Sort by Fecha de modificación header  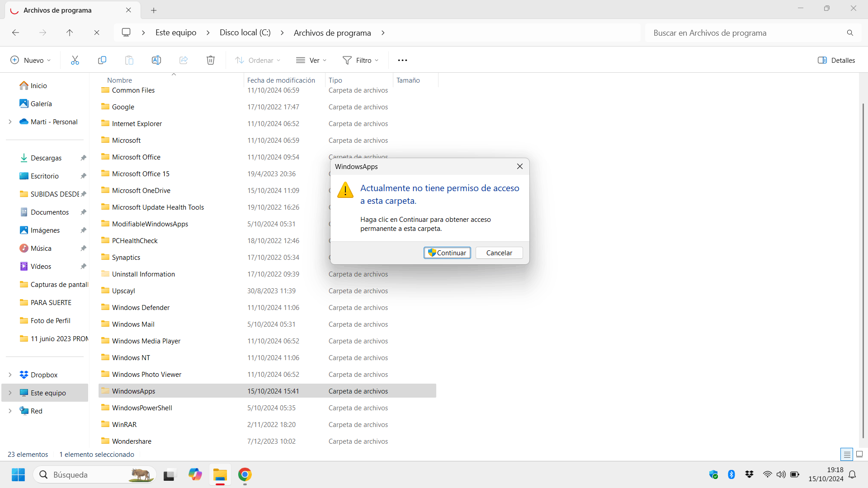point(281,80)
